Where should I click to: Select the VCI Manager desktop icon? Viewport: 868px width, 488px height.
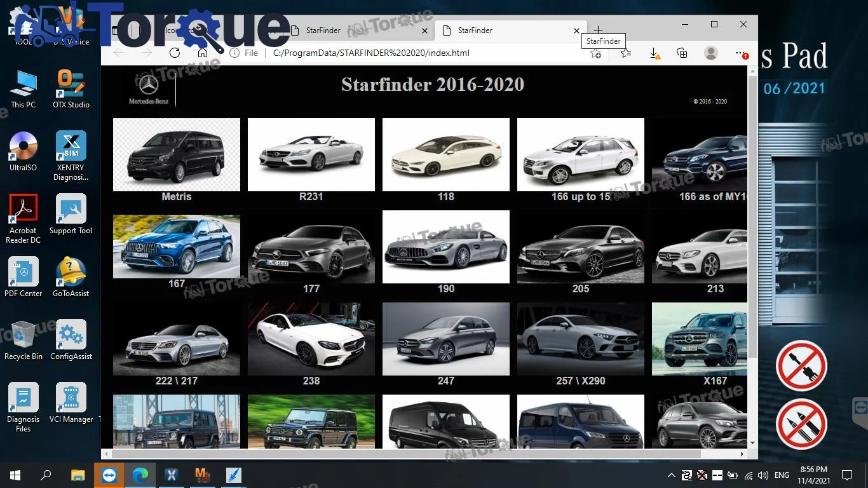pos(71,403)
